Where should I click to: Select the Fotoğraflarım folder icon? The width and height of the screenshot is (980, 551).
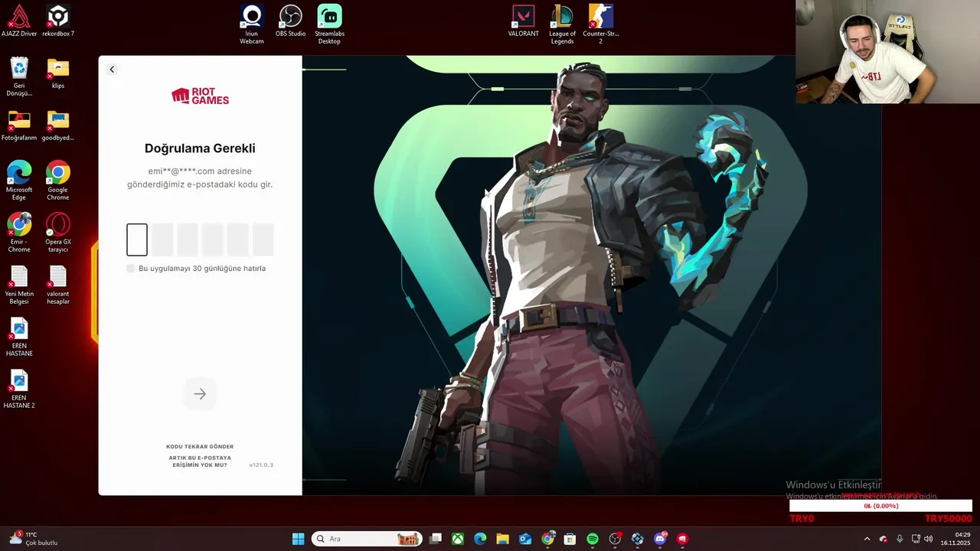pyautogui.click(x=19, y=126)
